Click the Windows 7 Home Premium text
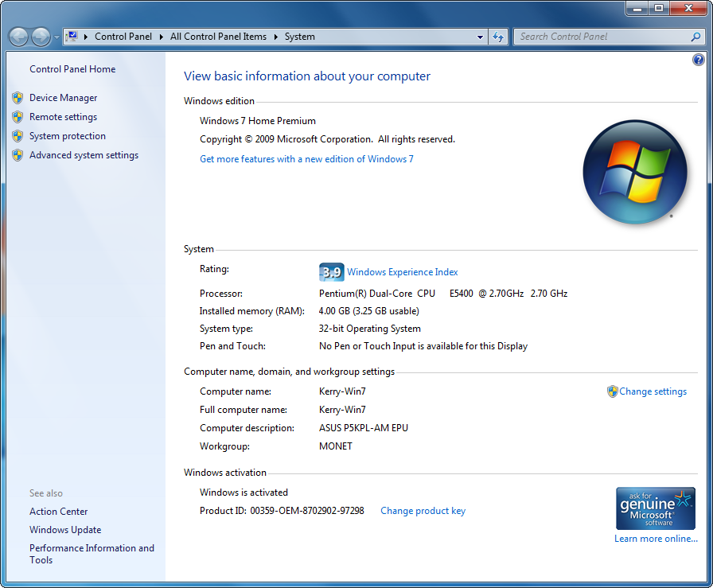 click(257, 121)
